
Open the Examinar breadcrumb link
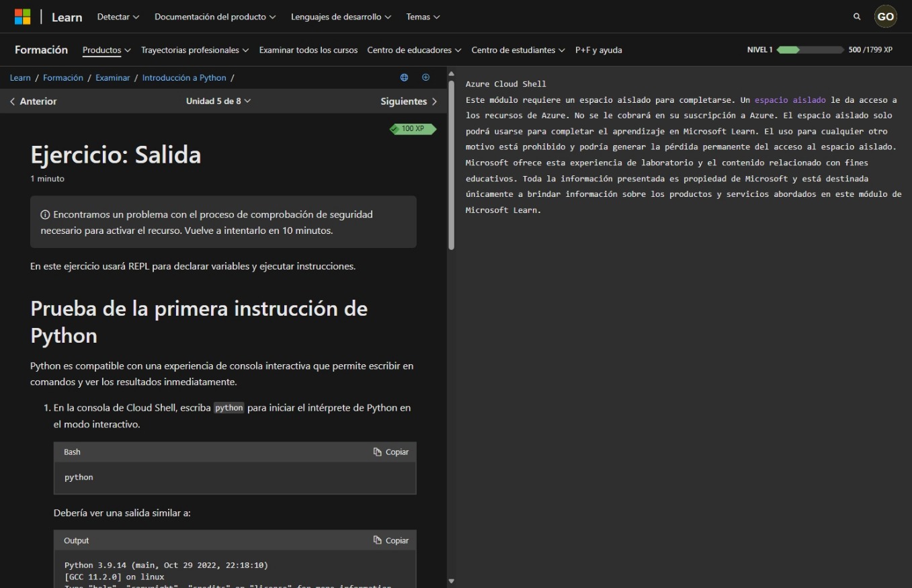(x=113, y=78)
